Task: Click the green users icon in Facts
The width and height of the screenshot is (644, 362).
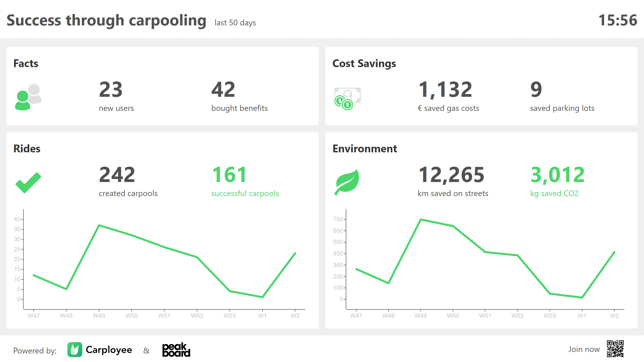Action: click(28, 97)
